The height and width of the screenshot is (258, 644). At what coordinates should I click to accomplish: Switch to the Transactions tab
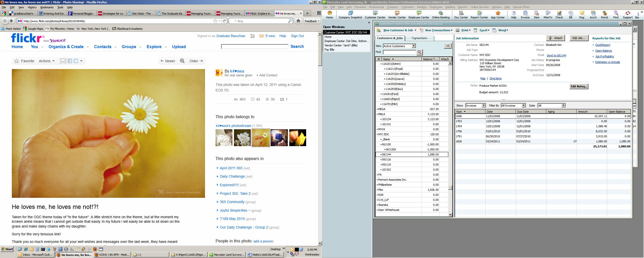[x=419, y=38]
